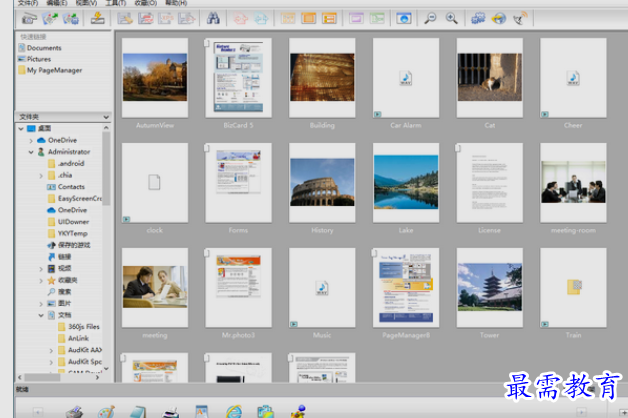
Task: Select the AnLink folder in tree
Action: coord(78,338)
